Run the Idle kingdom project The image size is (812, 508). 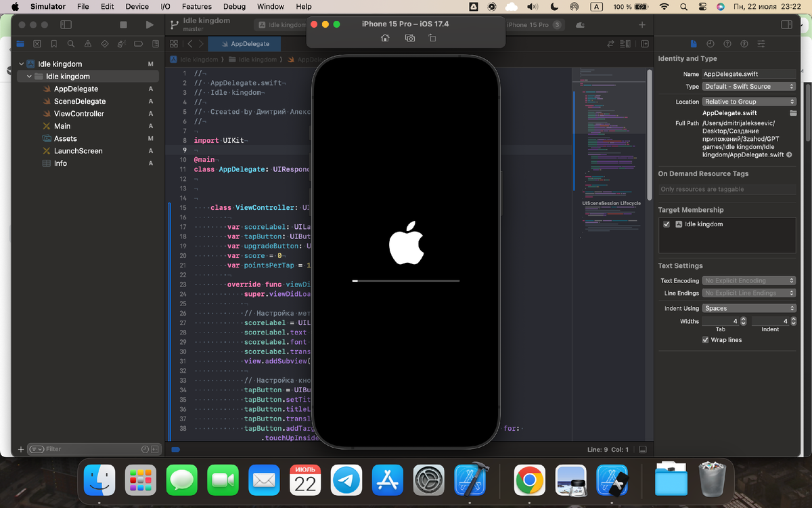click(x=150, y=24)
